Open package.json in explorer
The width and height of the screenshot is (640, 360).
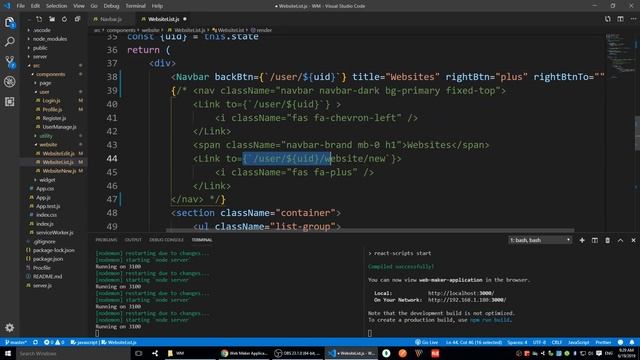point(48,259)
